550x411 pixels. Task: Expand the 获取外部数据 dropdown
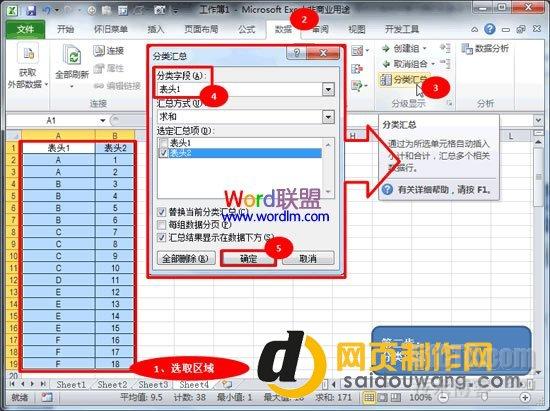coord(46,85)
